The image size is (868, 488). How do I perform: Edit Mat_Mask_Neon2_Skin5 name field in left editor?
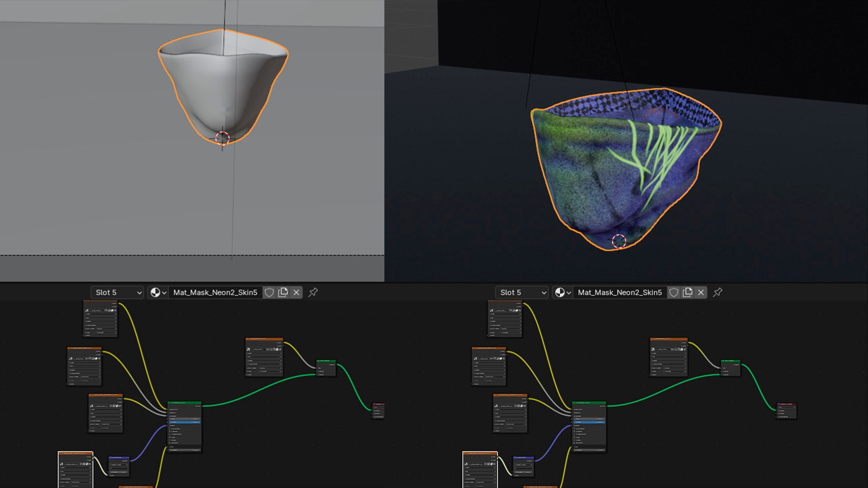click(x=215, y=292)
